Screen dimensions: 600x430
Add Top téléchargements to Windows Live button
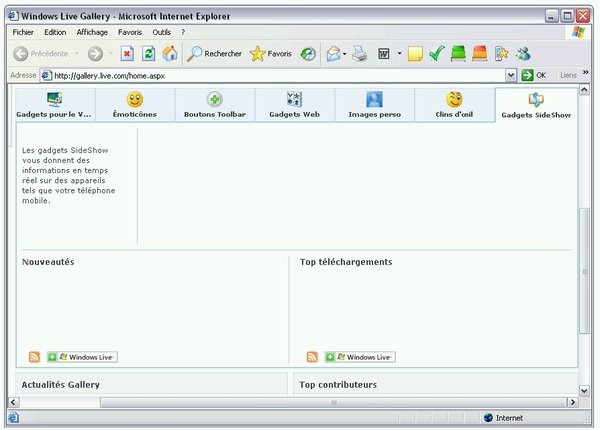(x=360, y=357)
